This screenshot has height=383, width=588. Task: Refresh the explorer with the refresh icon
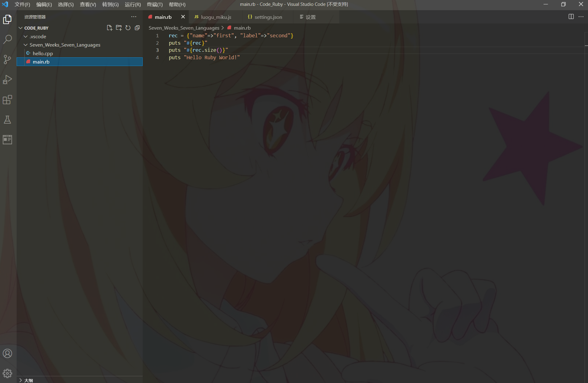[128, 28]
